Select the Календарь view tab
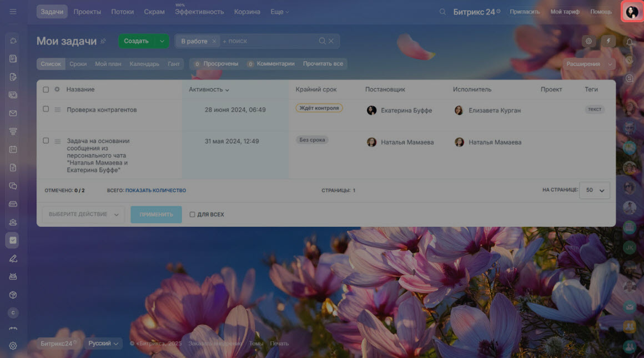This screenshot has height=358, width=644. pyautogui.click(x=144, y=64)
